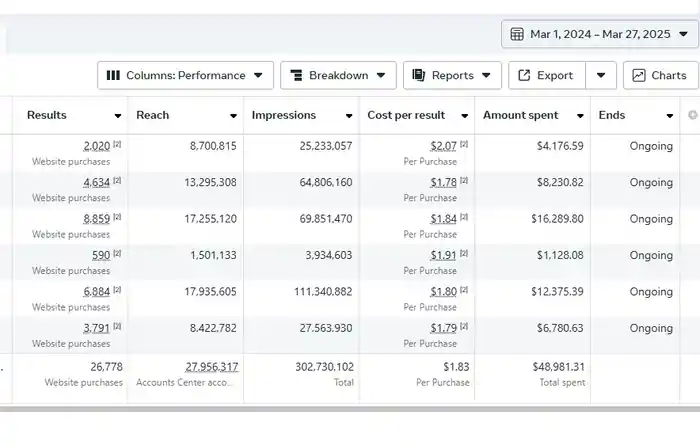Click the Ends column header label
The width and height of the screenshot is (700, 445).
612,115
